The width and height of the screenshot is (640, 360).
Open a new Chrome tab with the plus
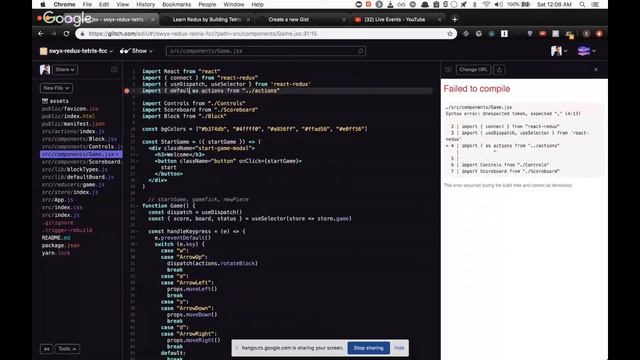(454, 19)
